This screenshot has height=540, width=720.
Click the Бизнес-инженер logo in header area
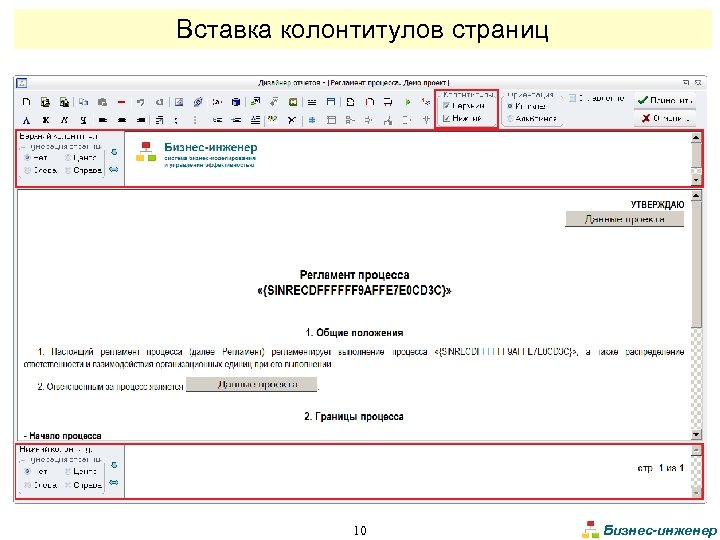pyautogui.click(x=196, y=154)
